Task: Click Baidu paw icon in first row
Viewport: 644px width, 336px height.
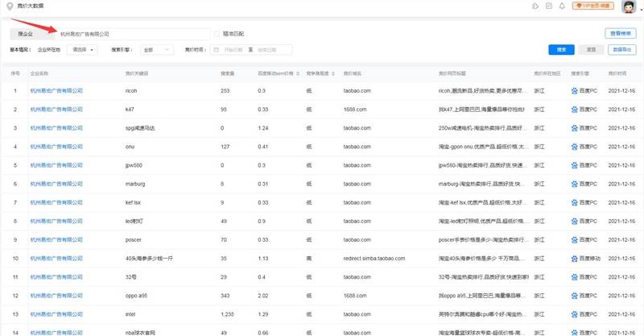Action: (575, 90)
